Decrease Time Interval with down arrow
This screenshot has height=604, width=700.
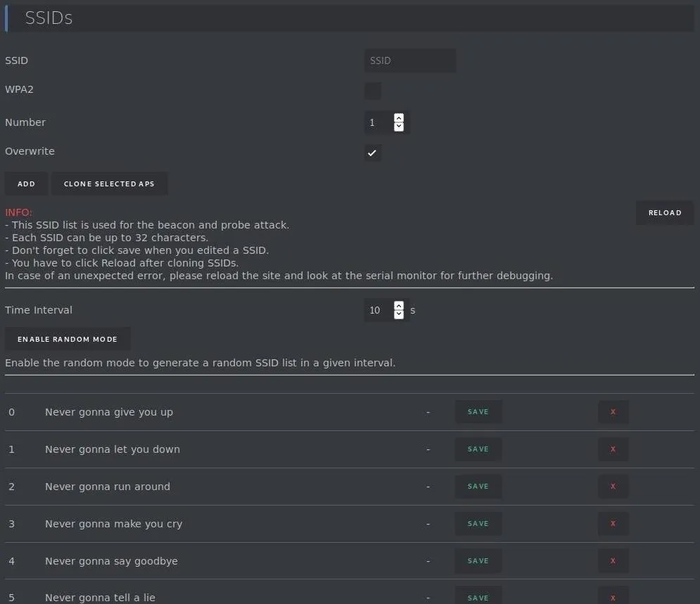point(399,314)
